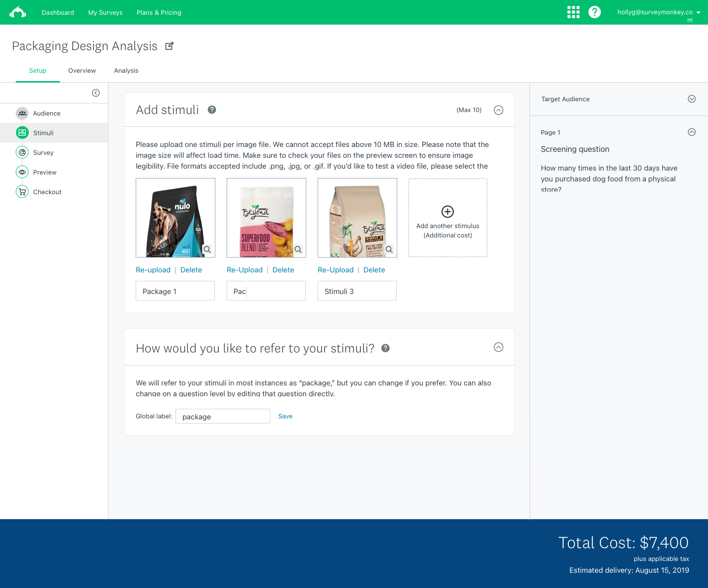Click the Add stimuli help tooltip icon
This screenshot has height=588, width=708.
(x=212, y=110)
